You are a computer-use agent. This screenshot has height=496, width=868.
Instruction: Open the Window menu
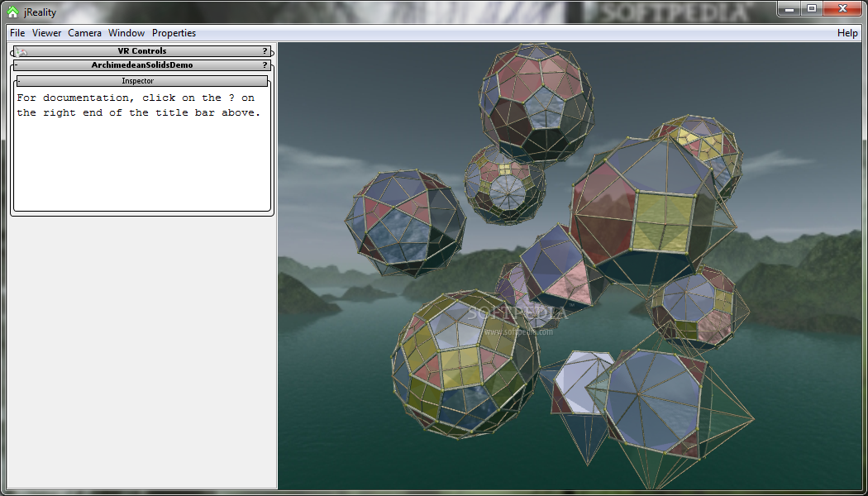click(x=126, y=33)
